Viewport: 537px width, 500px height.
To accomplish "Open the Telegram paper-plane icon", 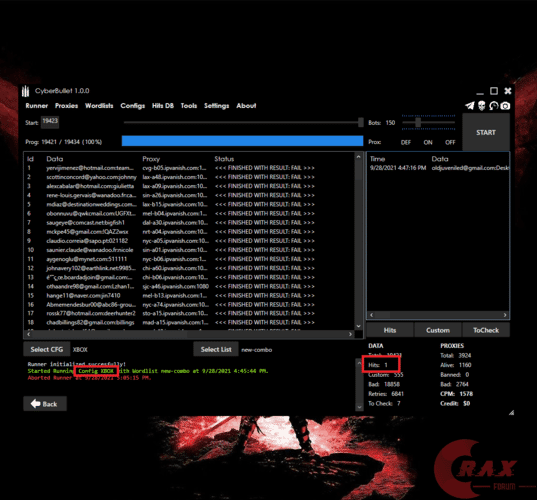I will pos(470,106).
